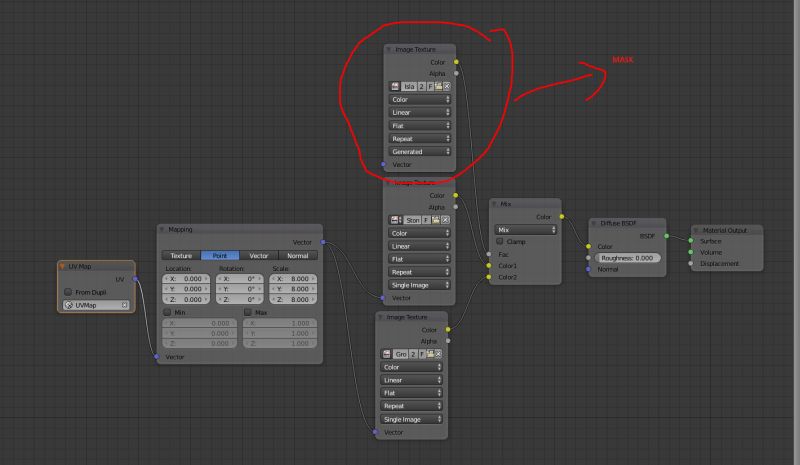Click Vector output socket of Mapping node
Viewport: 800px width, 465px height.
click(322, 242)
